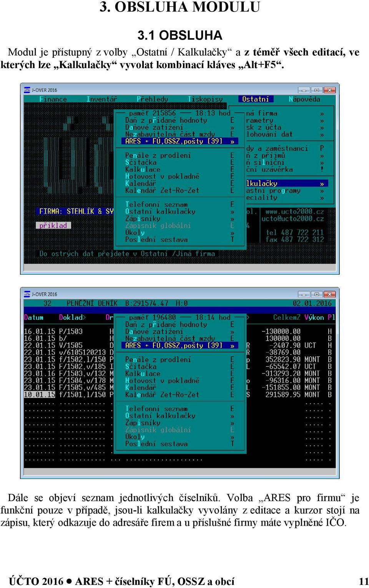
Task: Choose Penále z prodlení in Peněžní deník popup
Action: point(158,359)
